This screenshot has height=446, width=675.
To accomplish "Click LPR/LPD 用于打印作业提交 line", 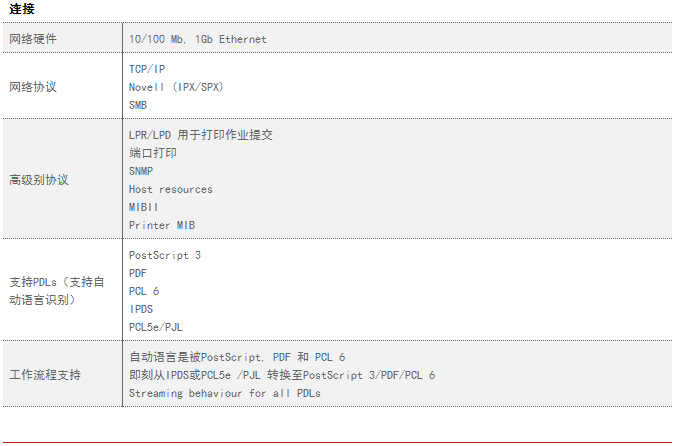I will (201, 135).
